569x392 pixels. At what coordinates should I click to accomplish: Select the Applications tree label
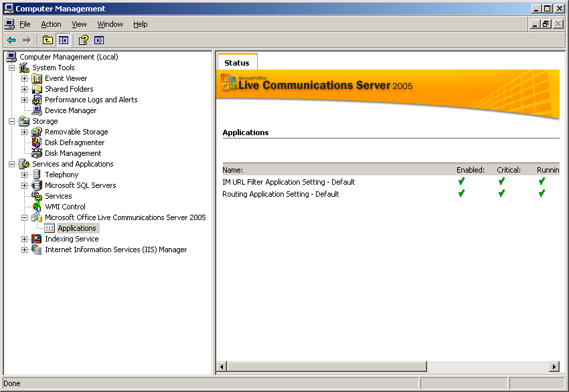(x=77, y=228)
